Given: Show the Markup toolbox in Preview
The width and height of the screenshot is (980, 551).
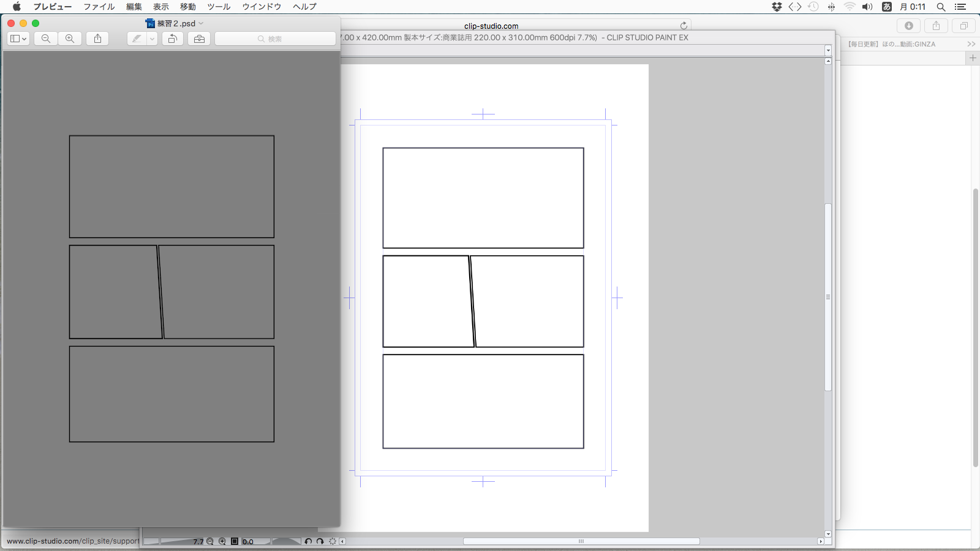Looking at the screenshot, I should tap(199, 39).
